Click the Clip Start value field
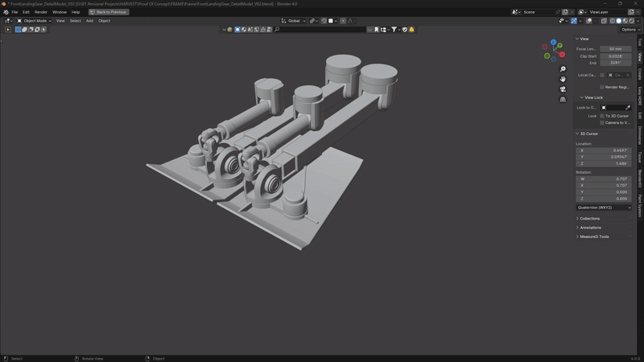 615,56
